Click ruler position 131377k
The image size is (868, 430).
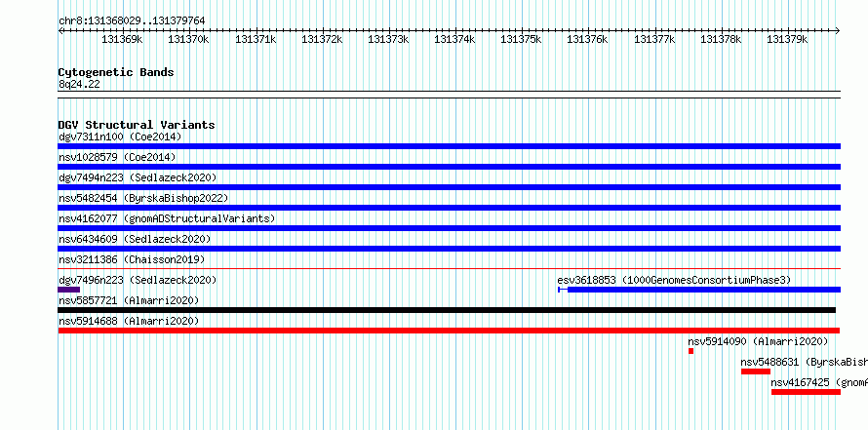coord(654,39)
